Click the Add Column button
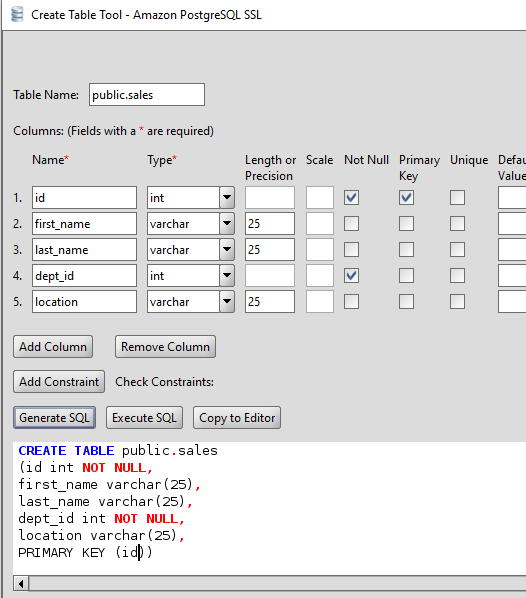The height and width of the screenshot is (598, 526). click(x=53, y=347)
